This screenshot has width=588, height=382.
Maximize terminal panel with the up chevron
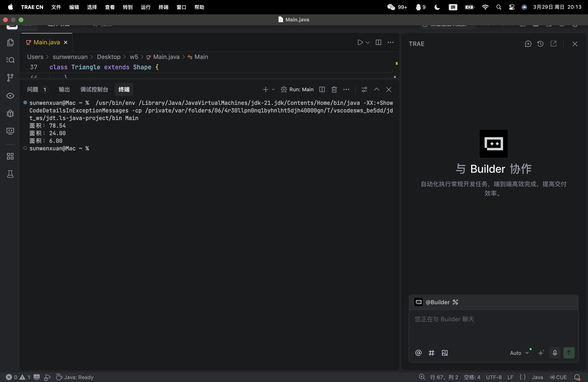[376, 89]
